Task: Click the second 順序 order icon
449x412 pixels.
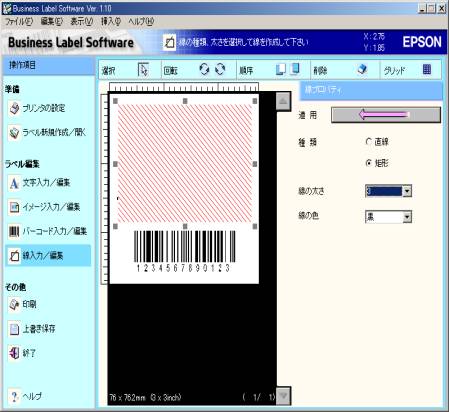Action: (295, 69)
